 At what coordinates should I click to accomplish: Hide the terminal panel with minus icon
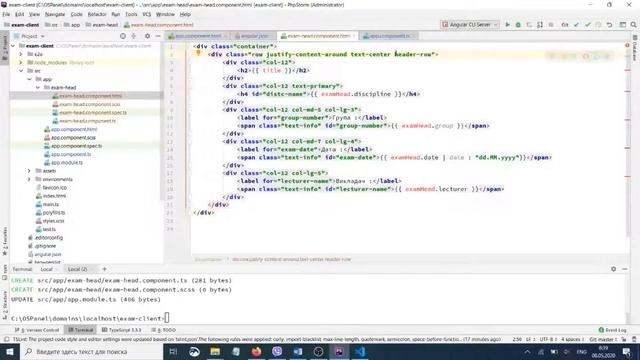tap(624, 269)
